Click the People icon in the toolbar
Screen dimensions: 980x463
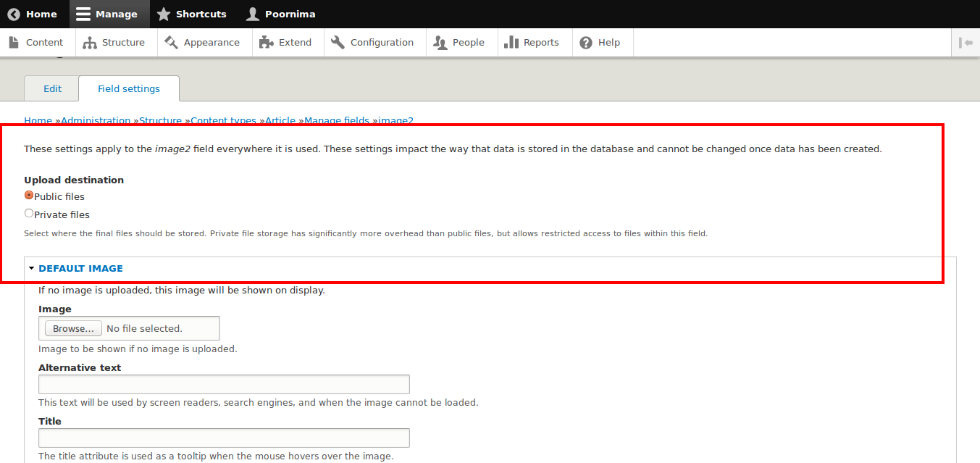coord(440,43)
